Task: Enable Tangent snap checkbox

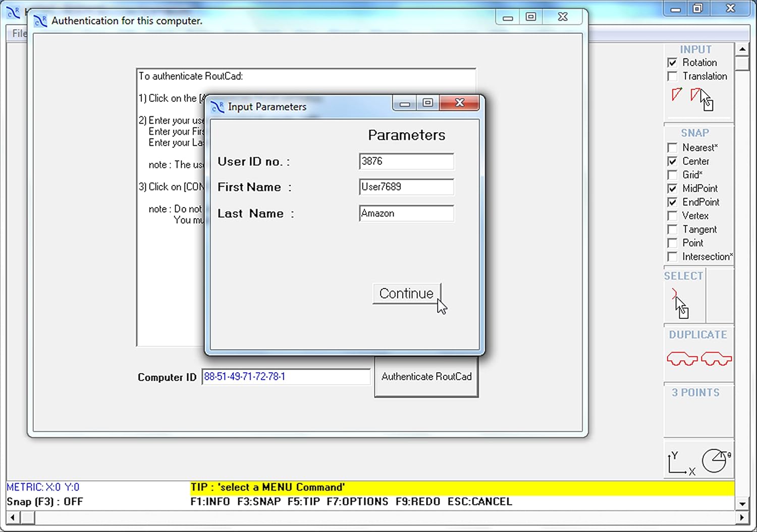Action: pos(672,229)
